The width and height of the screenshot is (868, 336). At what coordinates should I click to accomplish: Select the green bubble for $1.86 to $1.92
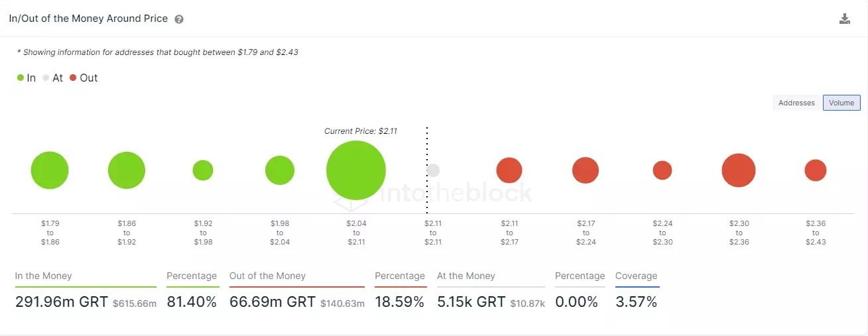point(127,170)
